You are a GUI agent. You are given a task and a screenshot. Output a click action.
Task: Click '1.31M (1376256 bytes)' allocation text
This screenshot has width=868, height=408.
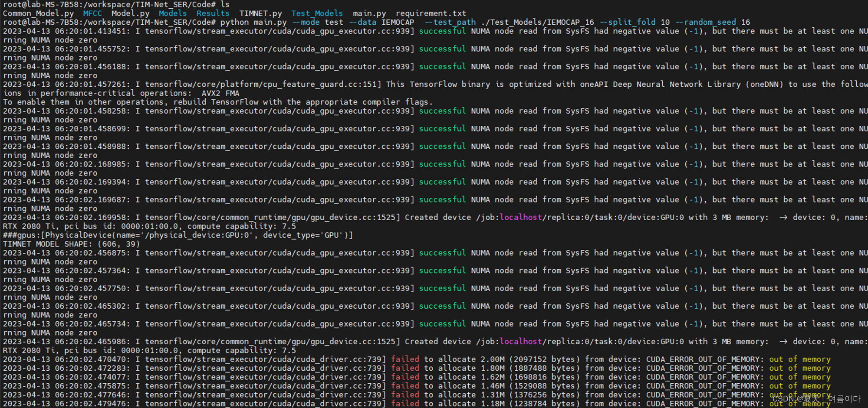[530, 395]
